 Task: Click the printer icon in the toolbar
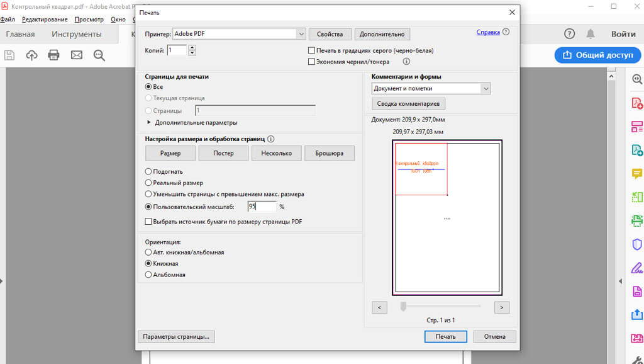(53, 55)
